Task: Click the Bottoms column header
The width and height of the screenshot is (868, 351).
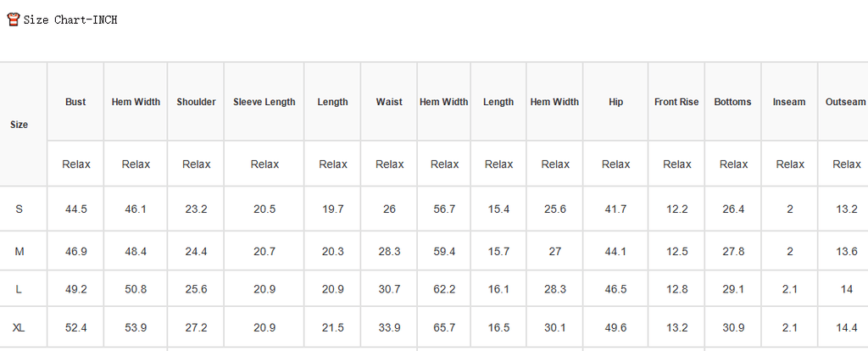Action: click(x=733, y=102)
